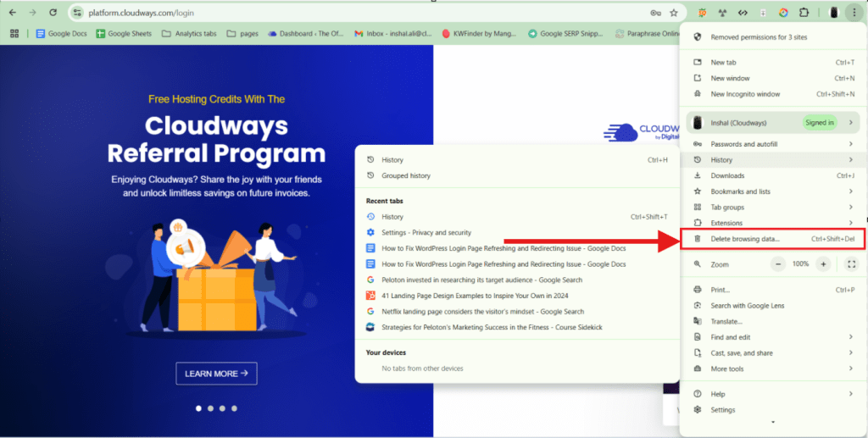Select the fourth carousel dot
This screenshot has height=438, width=868.
click(234, 408)
